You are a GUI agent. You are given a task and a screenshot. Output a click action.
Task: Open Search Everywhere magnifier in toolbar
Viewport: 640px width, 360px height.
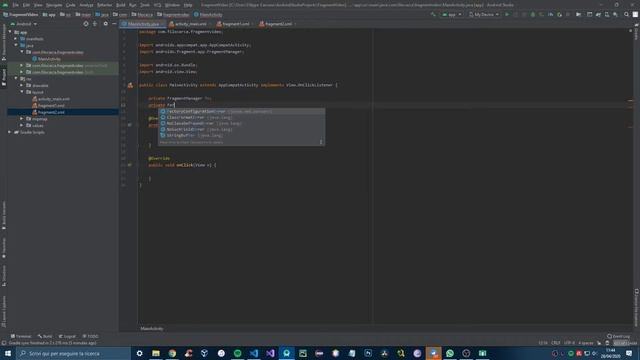[627, 15]
